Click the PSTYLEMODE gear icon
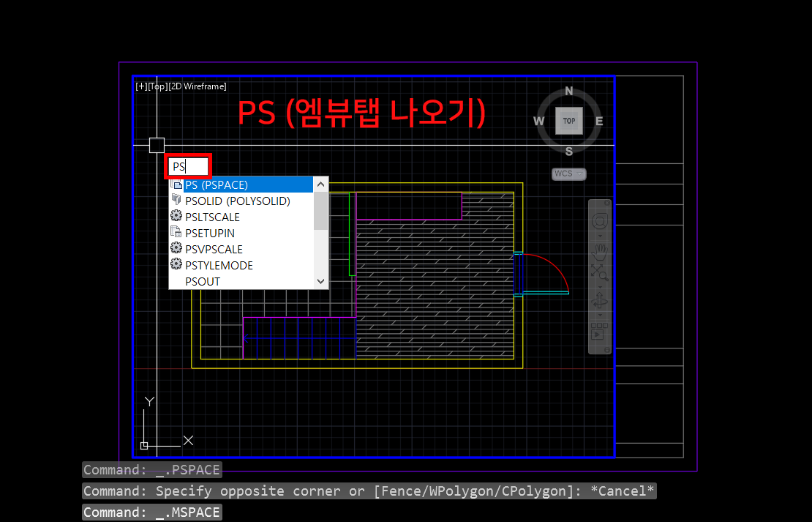This screenshot has width=812, height=522. pyautogui.click(x=176, y=264)
